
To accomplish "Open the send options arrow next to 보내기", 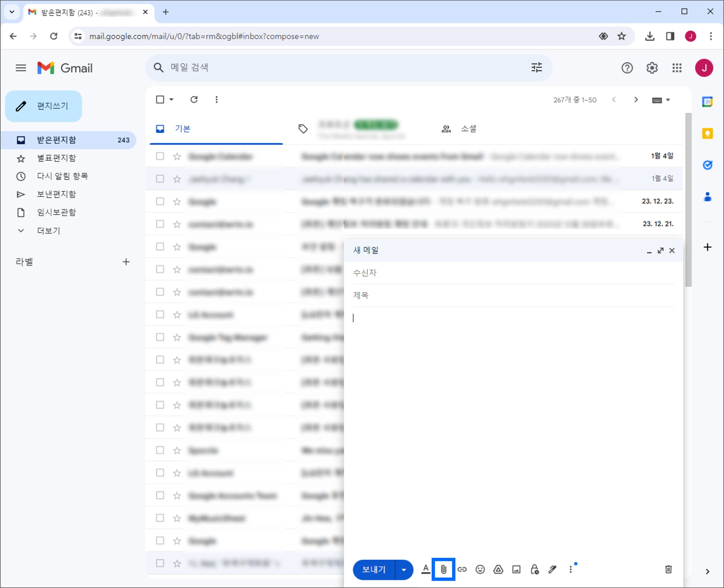I will [x=404, y=570].
